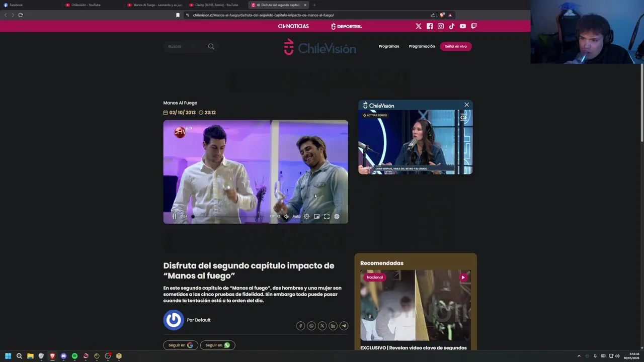Click the Señal en vivo button
This screenshot has width=644, height=362.
pyautogui.click(x=456, y=46)
